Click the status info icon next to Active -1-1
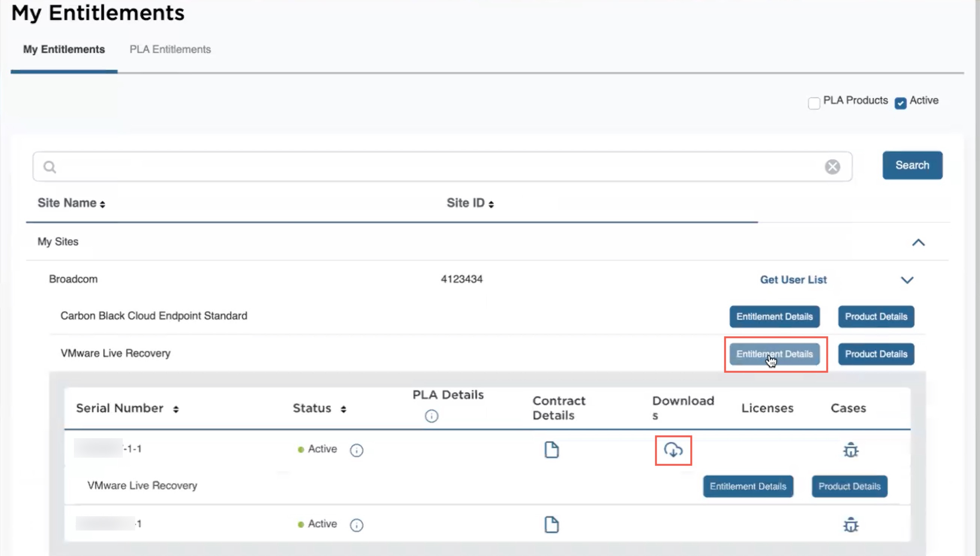The height and width of the screenshot is (556, 980). click(x=357, y=449)
